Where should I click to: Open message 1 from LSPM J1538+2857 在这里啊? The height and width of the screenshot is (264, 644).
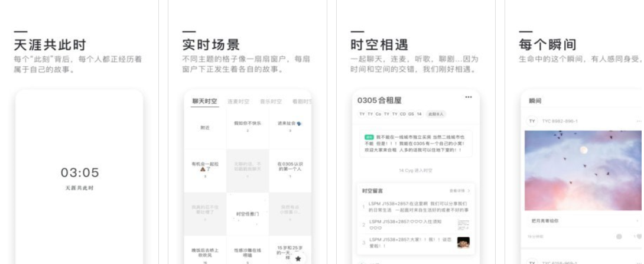click(415, 207)
